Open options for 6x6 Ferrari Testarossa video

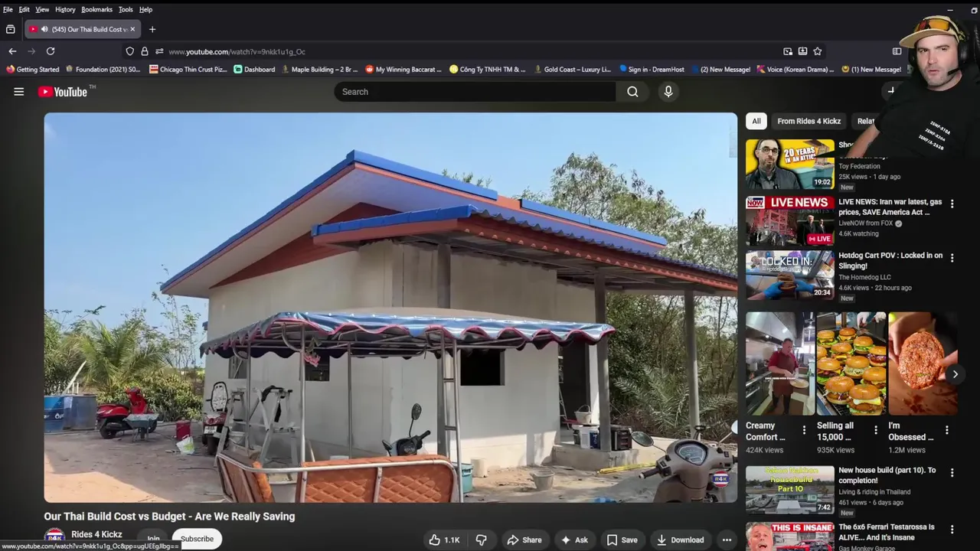point(952,530)
